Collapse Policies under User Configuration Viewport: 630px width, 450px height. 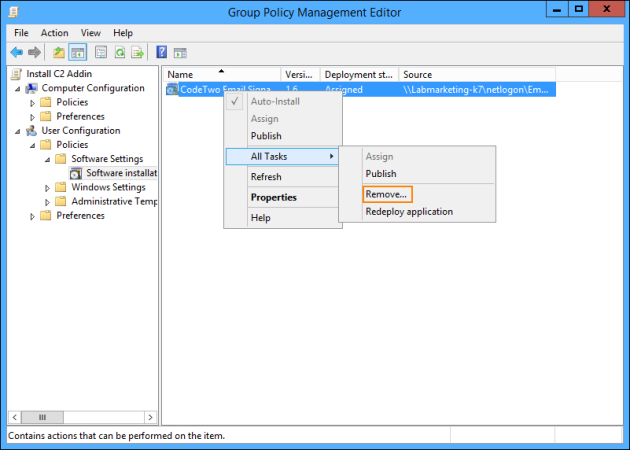click(33, 145)
